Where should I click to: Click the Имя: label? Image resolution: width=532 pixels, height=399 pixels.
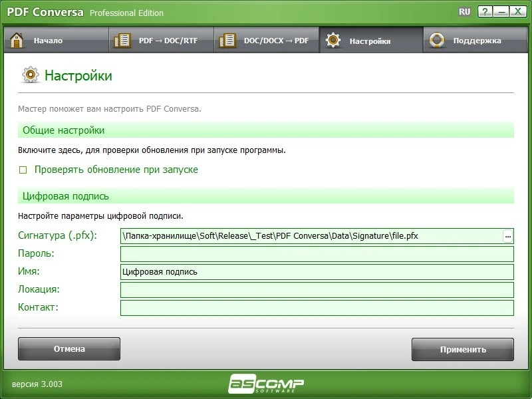(29, 271)
